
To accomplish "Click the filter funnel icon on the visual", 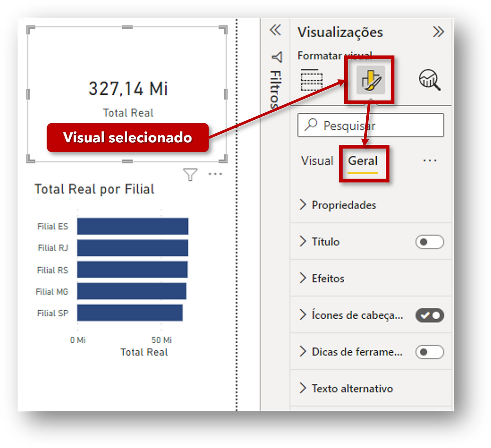I will (x=190, y=174).
